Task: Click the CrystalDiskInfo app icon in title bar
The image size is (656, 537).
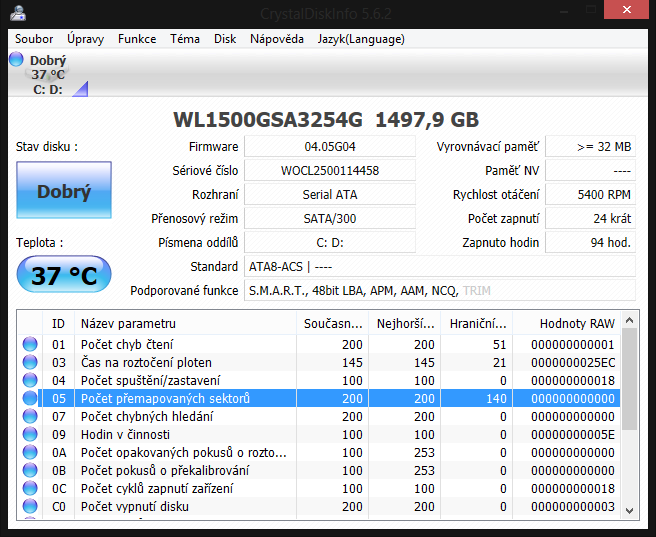Action: (x=17, y=11)
